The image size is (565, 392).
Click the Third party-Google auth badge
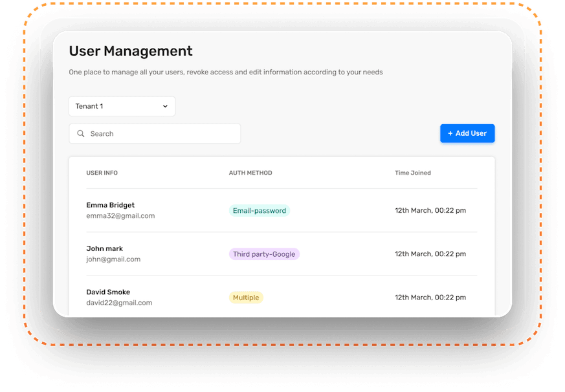click(x=264, y=254)
